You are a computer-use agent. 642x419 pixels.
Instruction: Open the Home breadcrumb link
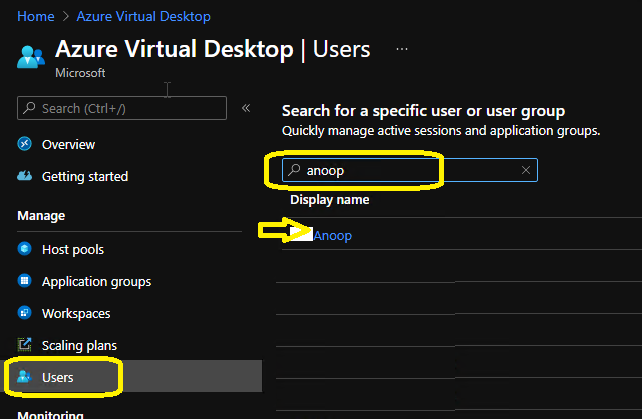coord(36,16)
